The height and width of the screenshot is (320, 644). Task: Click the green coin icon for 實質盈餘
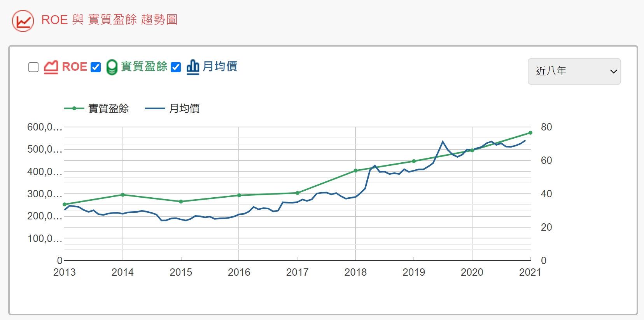(112, 67)
